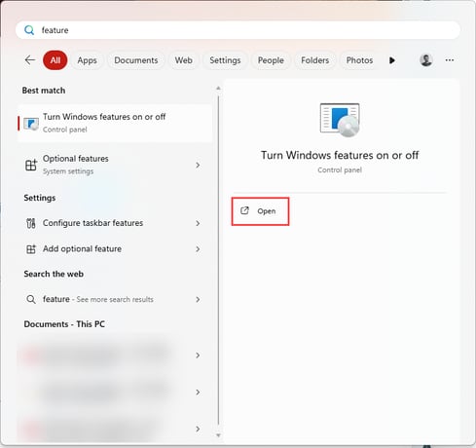
Task: Switch to the People filter tab
Action: click(271, 60)
